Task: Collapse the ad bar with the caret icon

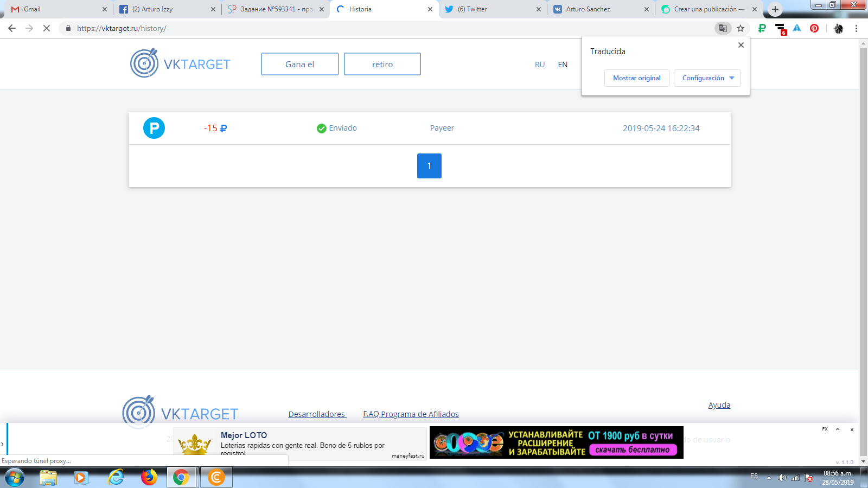Action: click(x=838, y=429)
